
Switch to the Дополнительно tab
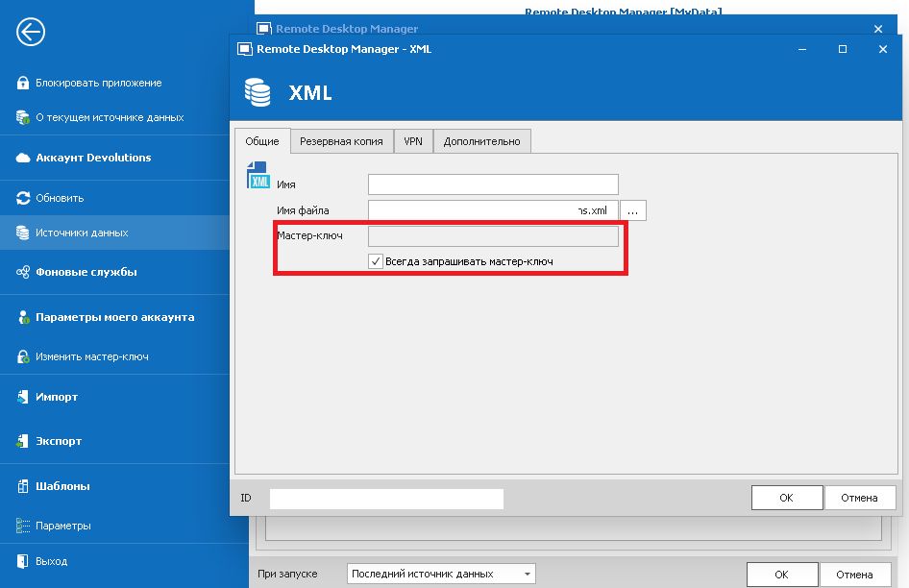coord(481,141)
